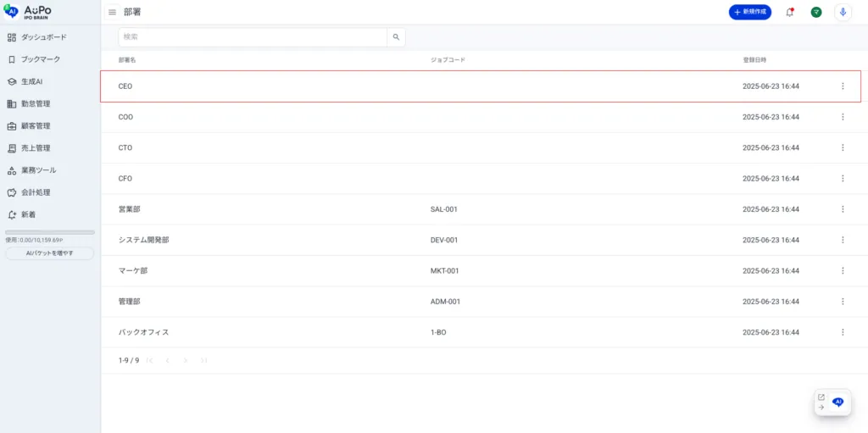Click the 新規作成 button
Image resolution: width=868 pixels, height=433 pixels.
click(749, 12)
